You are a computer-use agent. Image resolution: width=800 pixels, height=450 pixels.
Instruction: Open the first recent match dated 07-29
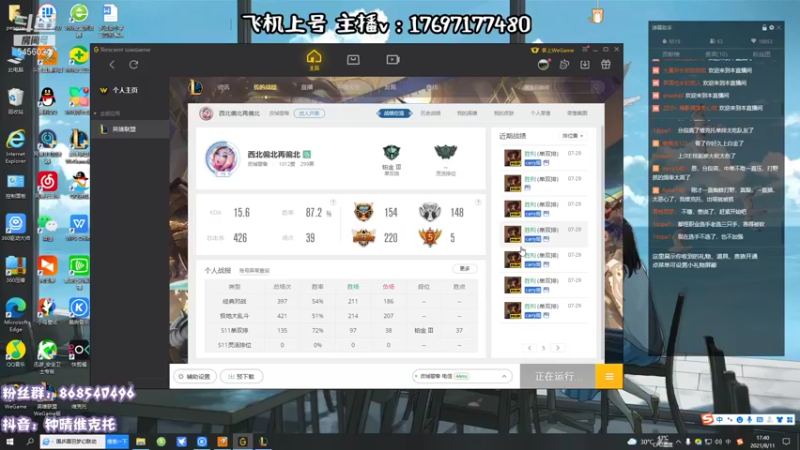point(543,158)
